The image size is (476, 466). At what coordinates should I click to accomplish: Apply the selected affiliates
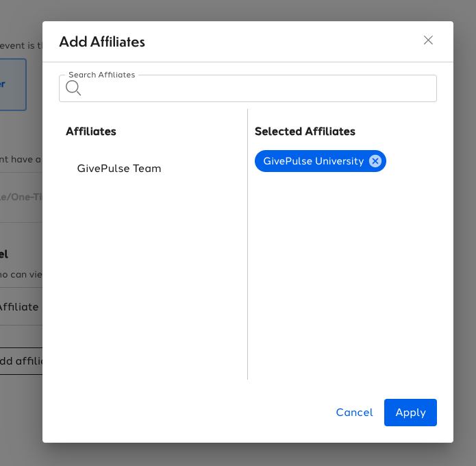410,413
